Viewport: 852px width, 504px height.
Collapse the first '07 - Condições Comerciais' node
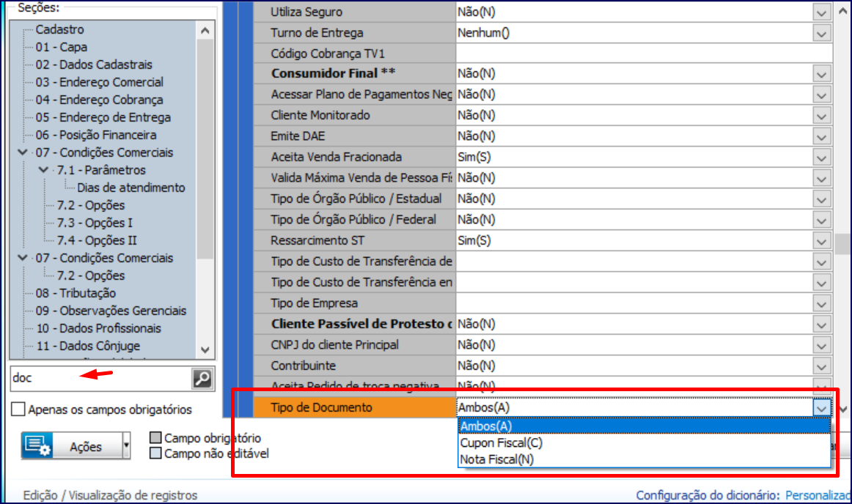(23, 152)
